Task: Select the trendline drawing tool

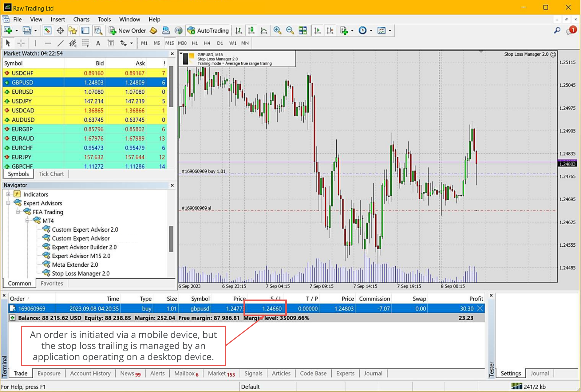Action: coord(60,43)
